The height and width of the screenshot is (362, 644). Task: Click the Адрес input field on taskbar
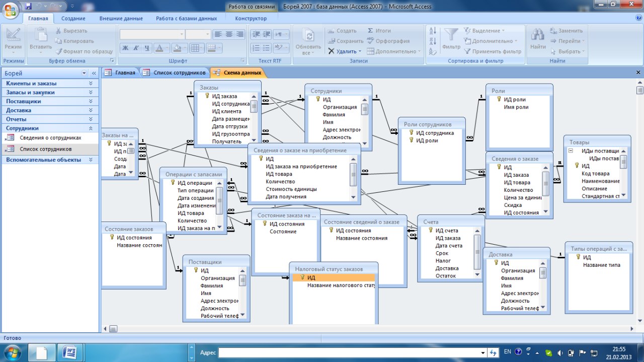(x=352, y=352)
